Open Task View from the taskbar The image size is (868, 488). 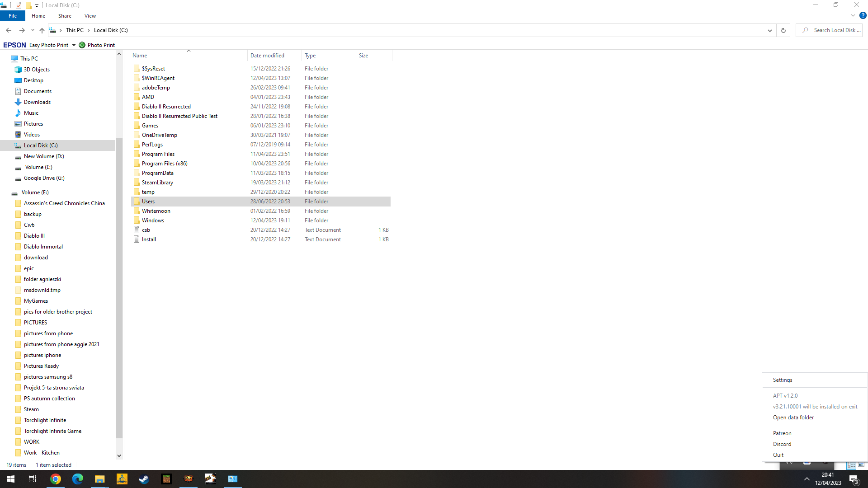(32, 479)
